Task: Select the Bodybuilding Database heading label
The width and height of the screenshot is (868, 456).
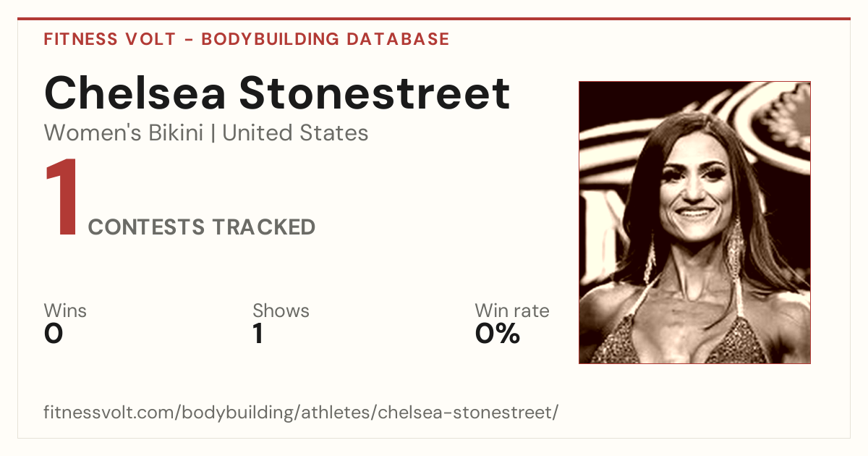Action: (x=325, y=39)
